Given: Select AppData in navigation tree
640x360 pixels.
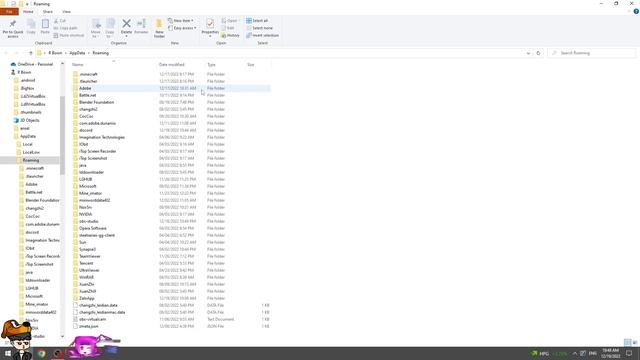Looking at the screenshot, I should (x=25, y=136).
